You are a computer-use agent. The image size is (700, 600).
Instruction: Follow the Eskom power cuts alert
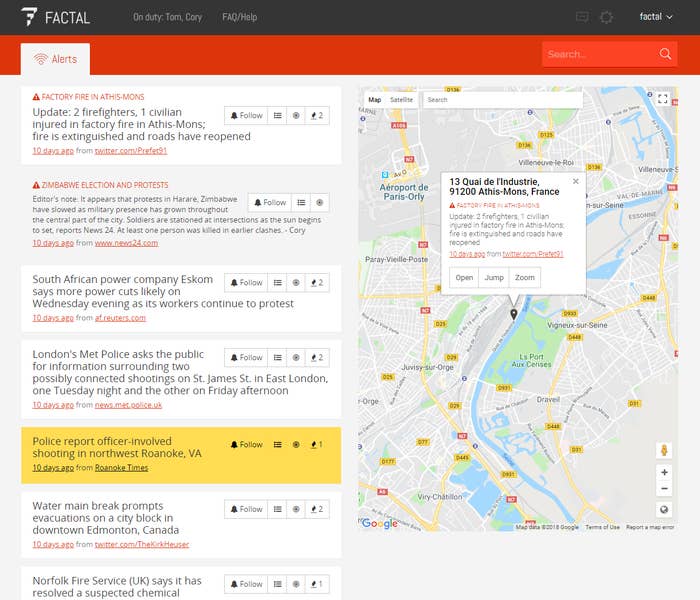246,283
